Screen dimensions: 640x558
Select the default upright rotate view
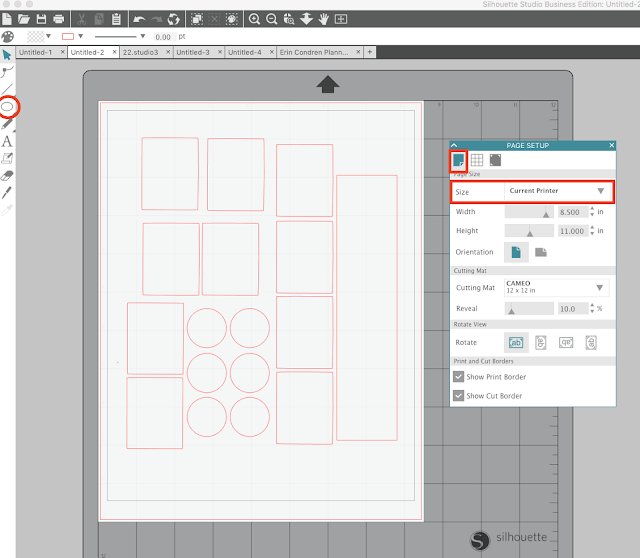(x=516, y=342)
